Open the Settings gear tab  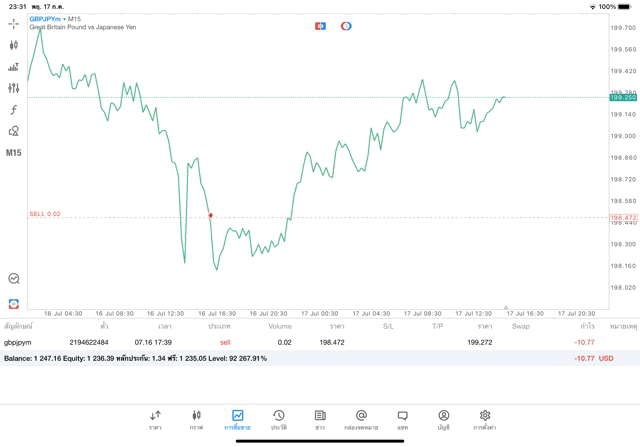[x=485, y=419]
